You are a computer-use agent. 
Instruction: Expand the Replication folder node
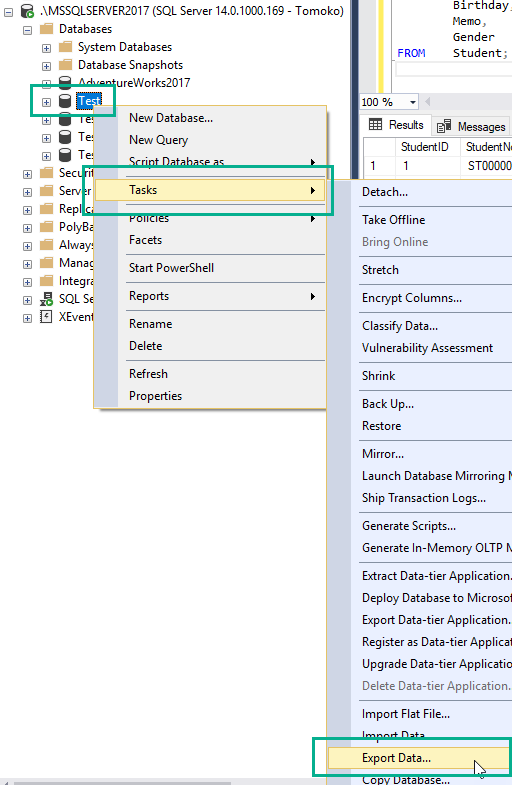coord(28,210)
